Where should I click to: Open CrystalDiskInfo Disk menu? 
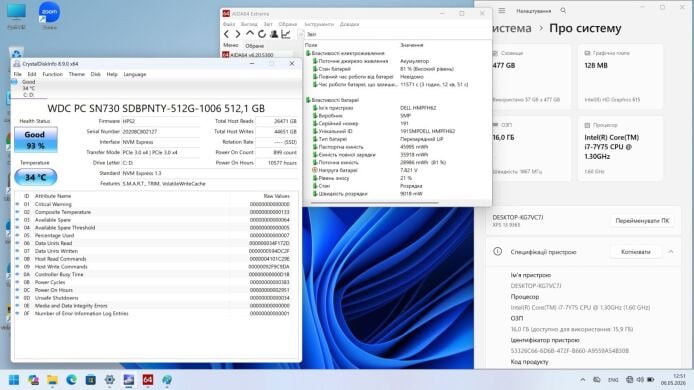click(x=96, y=74)
